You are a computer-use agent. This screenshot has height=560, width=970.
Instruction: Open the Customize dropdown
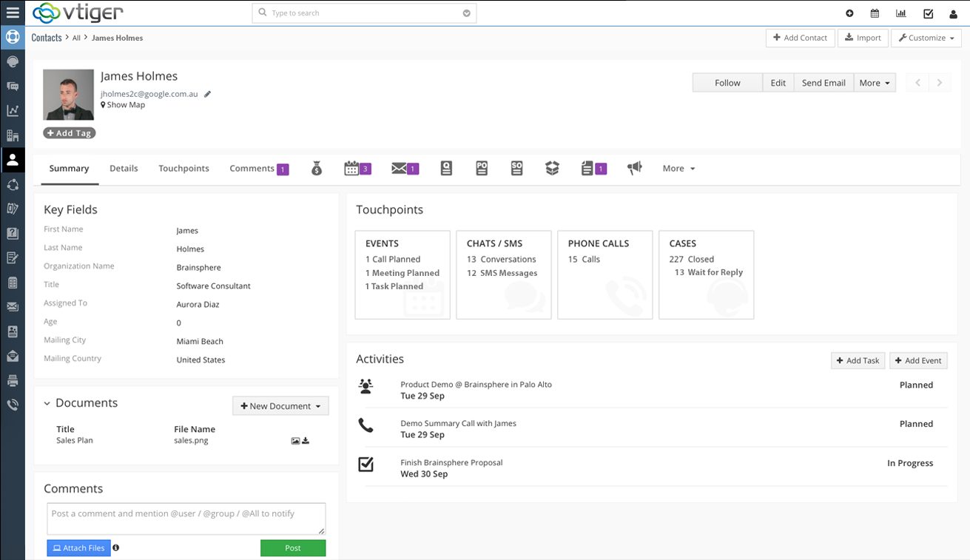tap(926, 38)
